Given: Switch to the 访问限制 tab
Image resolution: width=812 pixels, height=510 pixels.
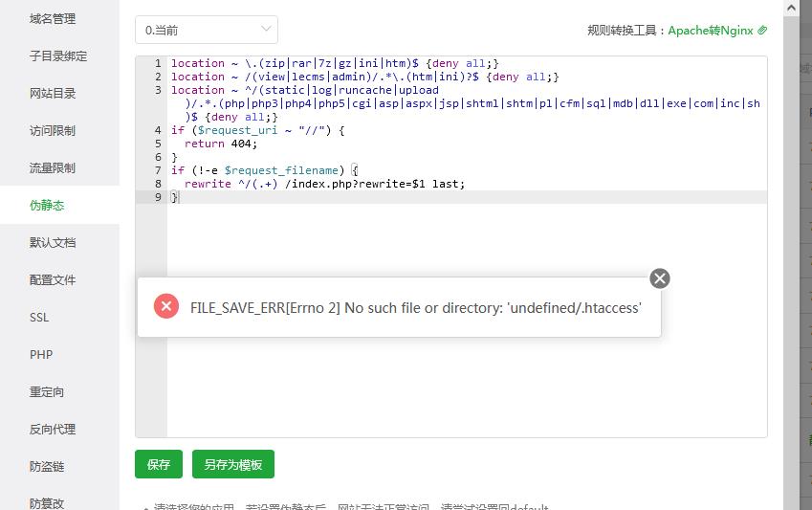Looking at the screenshot, I should coord(53,130).
